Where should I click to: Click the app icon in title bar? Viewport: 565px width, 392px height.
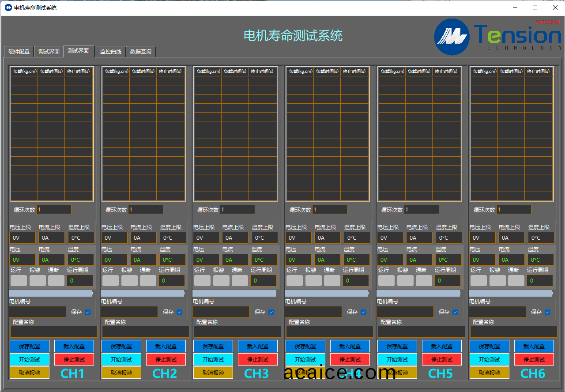pyautogui.click(x=8, y=8)
